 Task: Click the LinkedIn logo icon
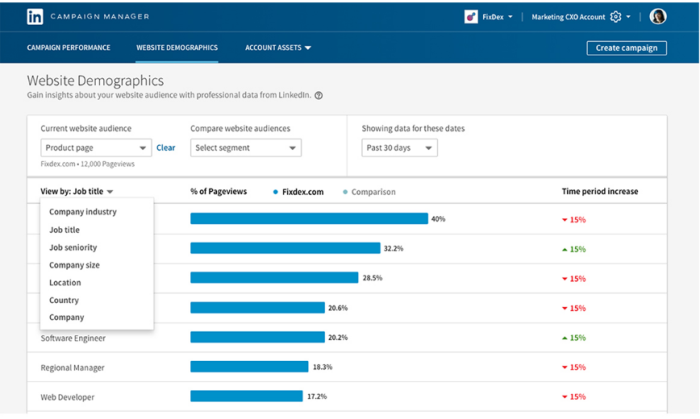pos(35,16)
